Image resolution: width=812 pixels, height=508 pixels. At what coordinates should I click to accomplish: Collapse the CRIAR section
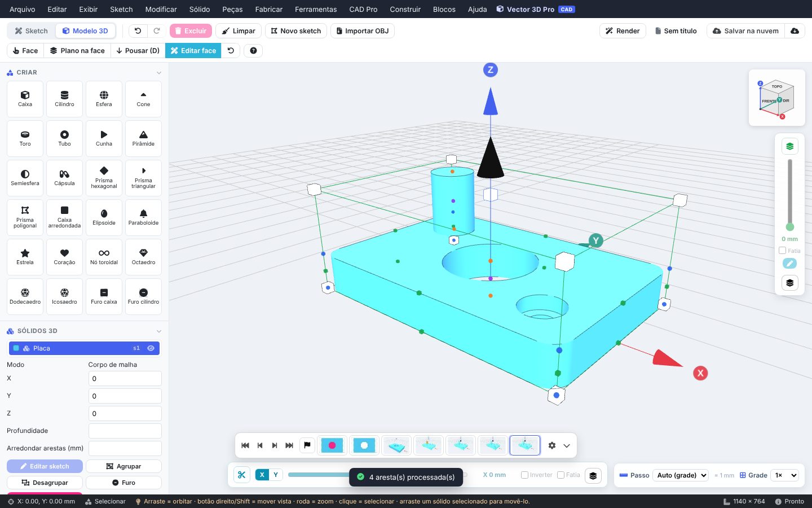point(159,73)
